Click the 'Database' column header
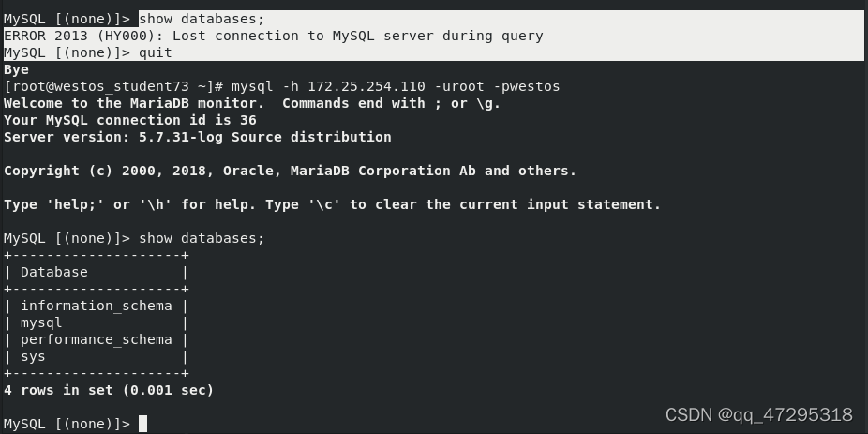This screenshot has height=434, width=868. [x=54, y=272]
